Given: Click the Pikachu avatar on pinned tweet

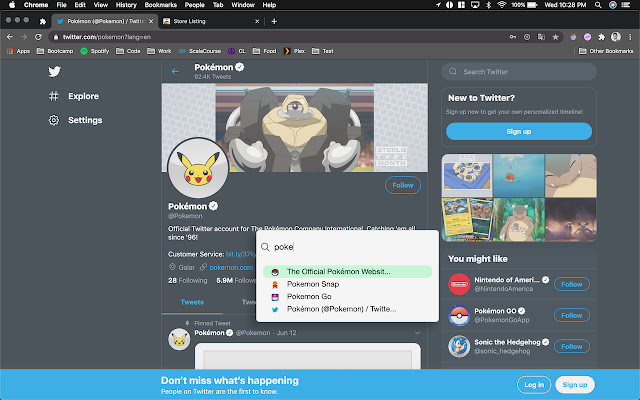Looking at the screenshot, I should click(x=179, y=339).
